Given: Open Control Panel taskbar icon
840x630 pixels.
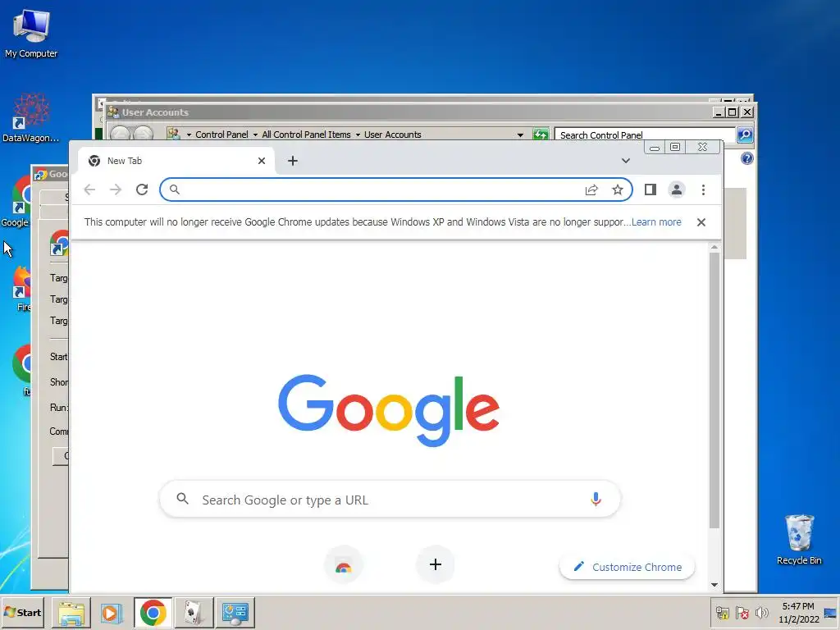Looking at the screenshot, I should 235,613.
